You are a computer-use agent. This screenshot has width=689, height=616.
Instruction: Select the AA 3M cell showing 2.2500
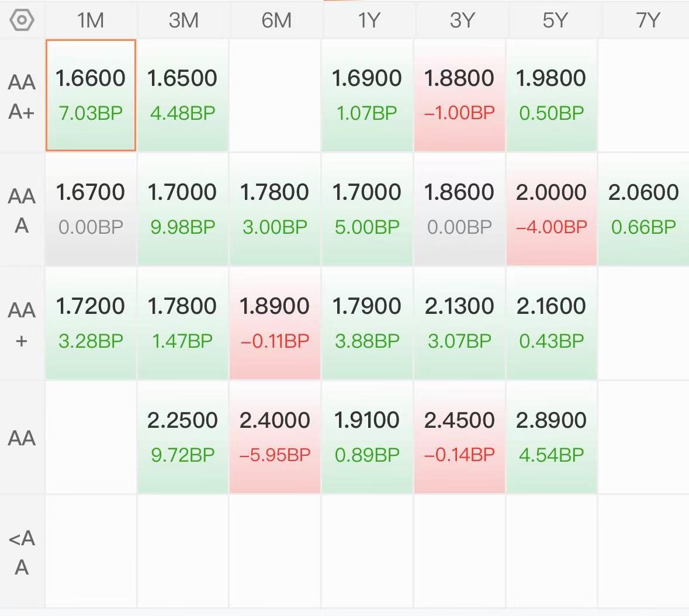pos(182,437)
